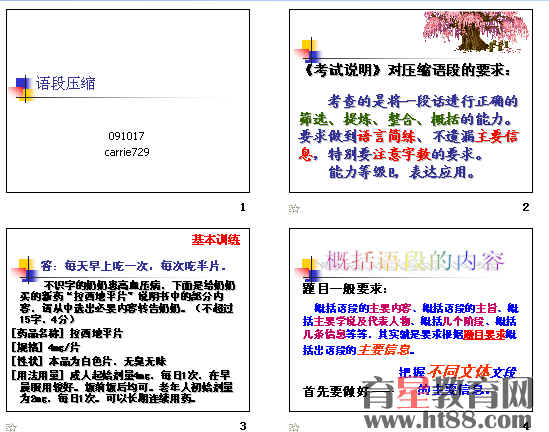Click the slide number 2 label
The height and width of the screenshot is (432, 549).
pos(526,207)
